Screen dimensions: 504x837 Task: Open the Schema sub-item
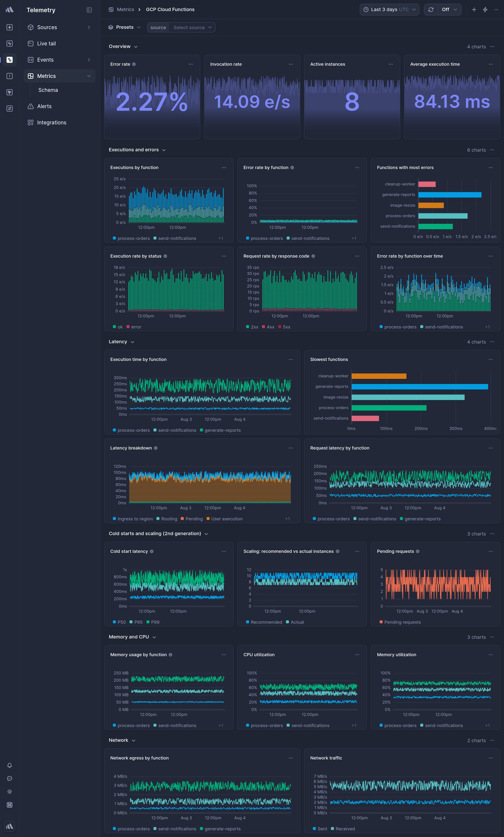coord(48,90)
